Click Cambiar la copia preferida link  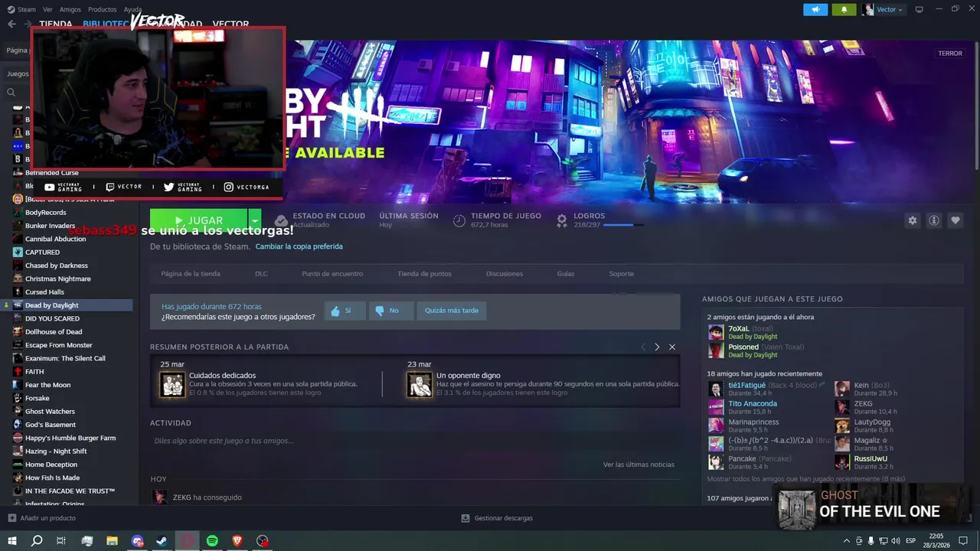[299, 246]
